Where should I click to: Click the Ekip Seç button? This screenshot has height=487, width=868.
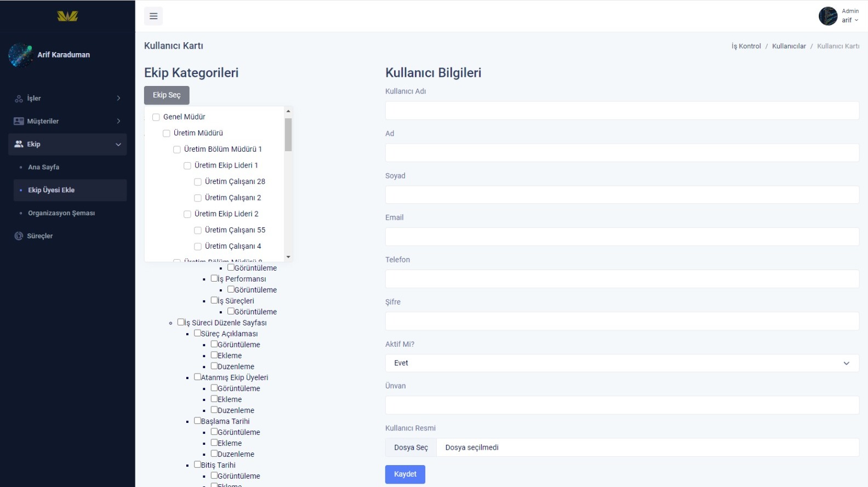[x=167, y=95]
